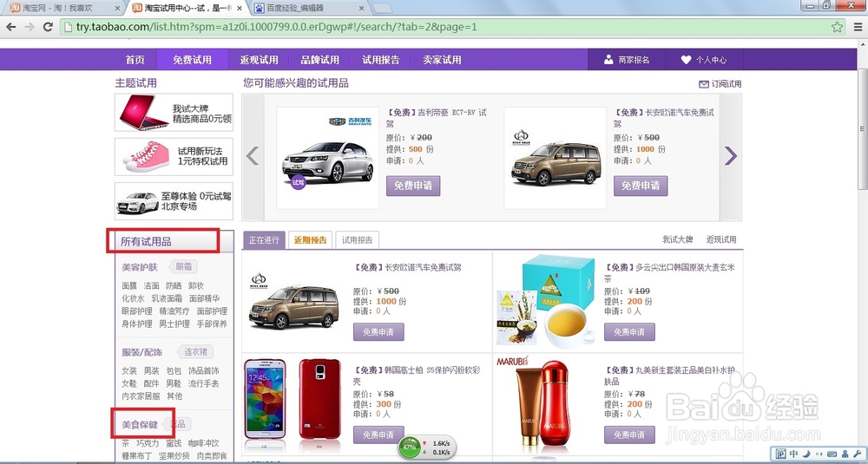Click the 连衣裙 hot tag
Image resolution: width=868 pixels, height=464 pixels.
pyautogui.click(x=195, y=352)
